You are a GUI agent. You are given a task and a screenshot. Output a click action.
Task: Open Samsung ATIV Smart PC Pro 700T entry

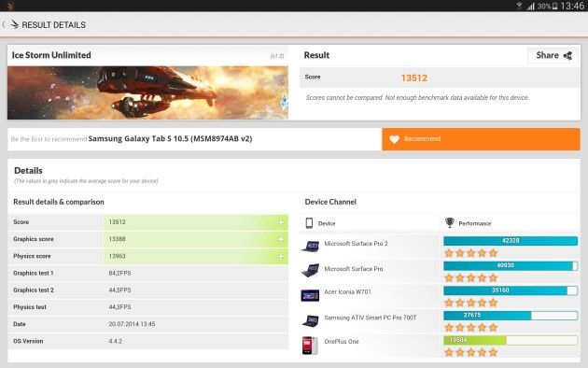pos(371,318)
